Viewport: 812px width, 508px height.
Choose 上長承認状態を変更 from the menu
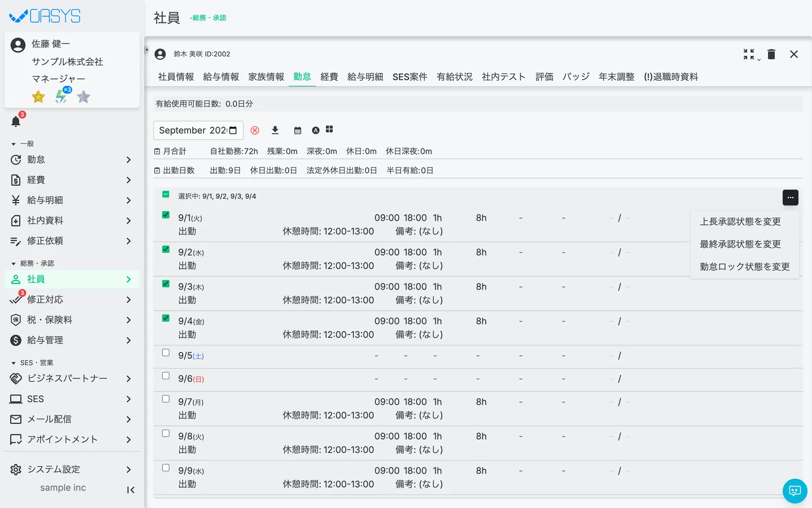[x=744, y=222]
